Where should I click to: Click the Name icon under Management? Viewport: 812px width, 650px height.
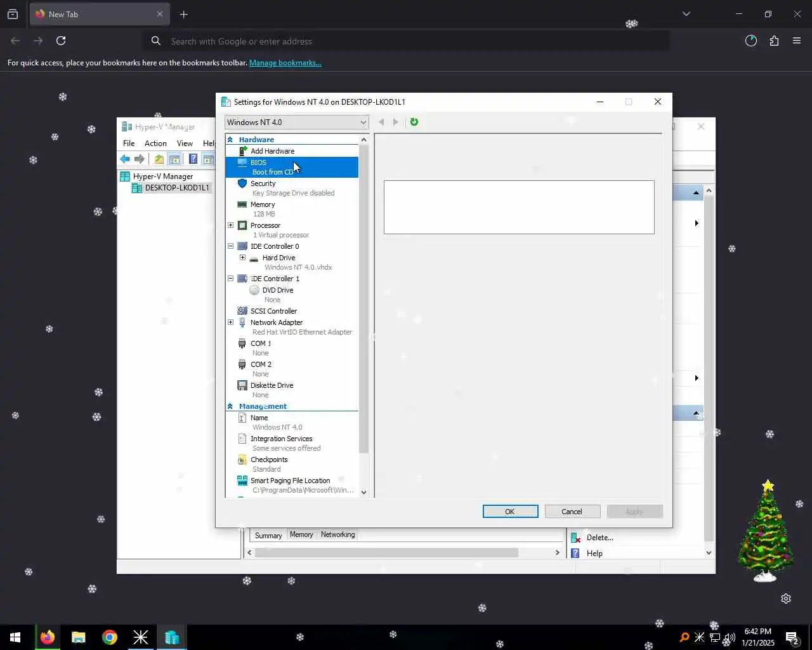(x=242, y=418)
